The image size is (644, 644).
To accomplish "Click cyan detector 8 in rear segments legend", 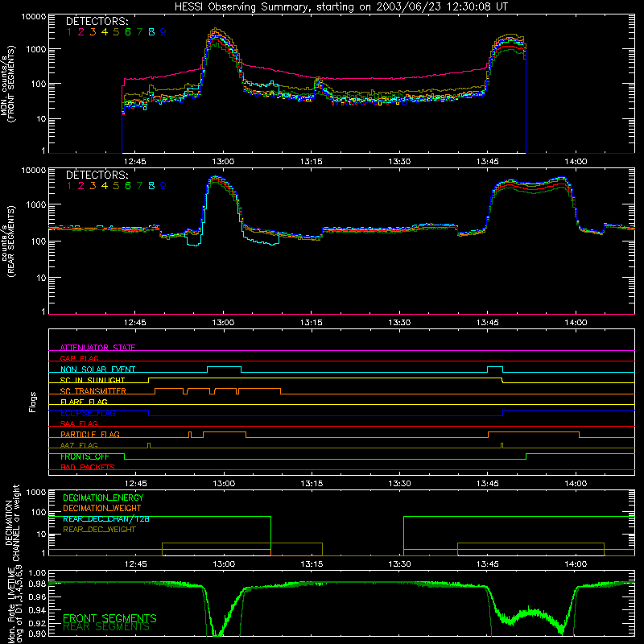I will 151,186.
